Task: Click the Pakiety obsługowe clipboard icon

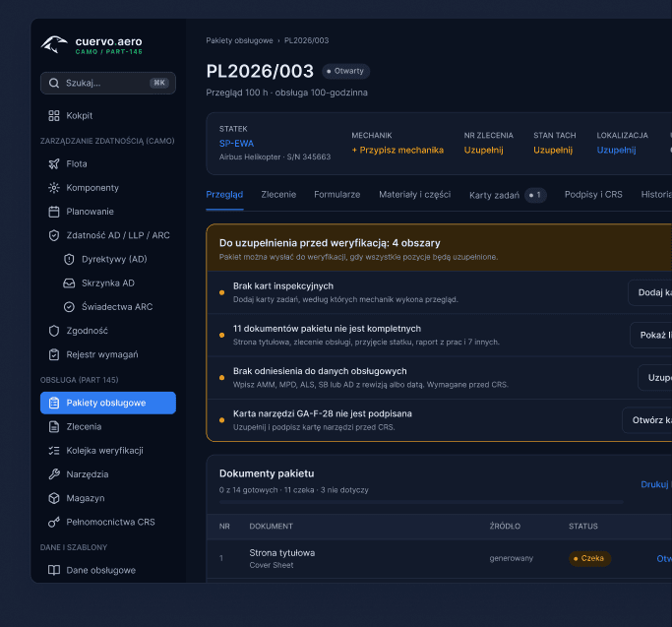Action: pos(54,403)
